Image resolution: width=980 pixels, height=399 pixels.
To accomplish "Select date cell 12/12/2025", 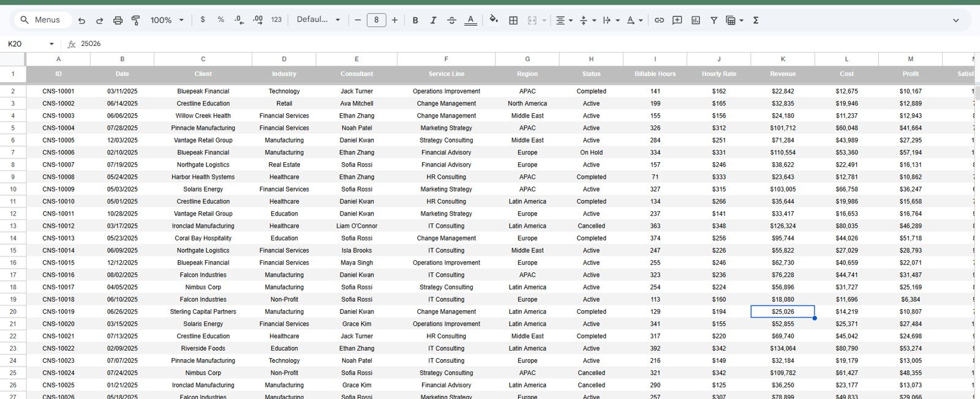I will [x=122, y=263].
